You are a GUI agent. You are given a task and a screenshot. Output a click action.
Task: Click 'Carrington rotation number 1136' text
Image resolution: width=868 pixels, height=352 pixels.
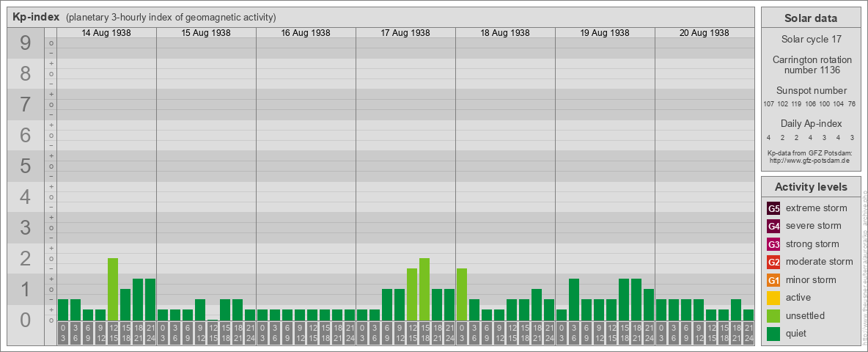(x=811, y=65)
